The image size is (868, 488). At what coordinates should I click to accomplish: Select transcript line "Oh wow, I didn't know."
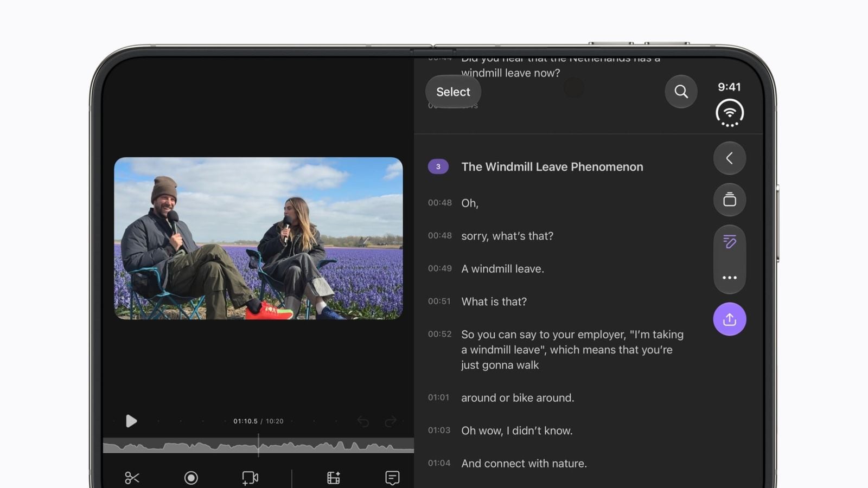tap(516, 431)
